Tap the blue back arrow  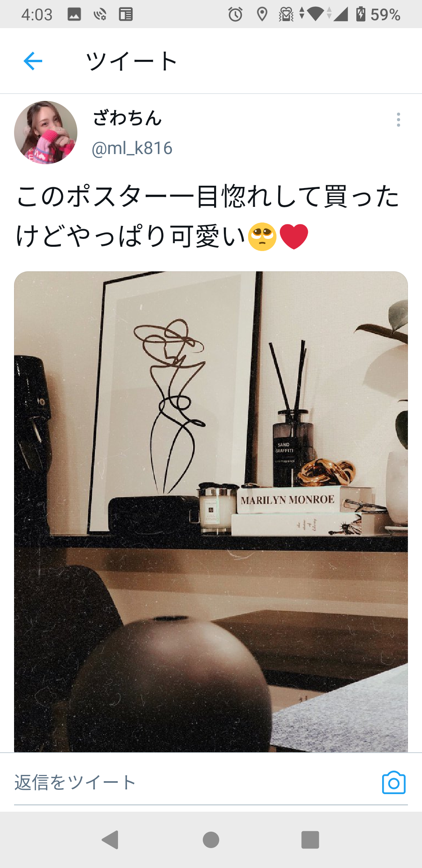pyautogui.click(x=33, y=61)
